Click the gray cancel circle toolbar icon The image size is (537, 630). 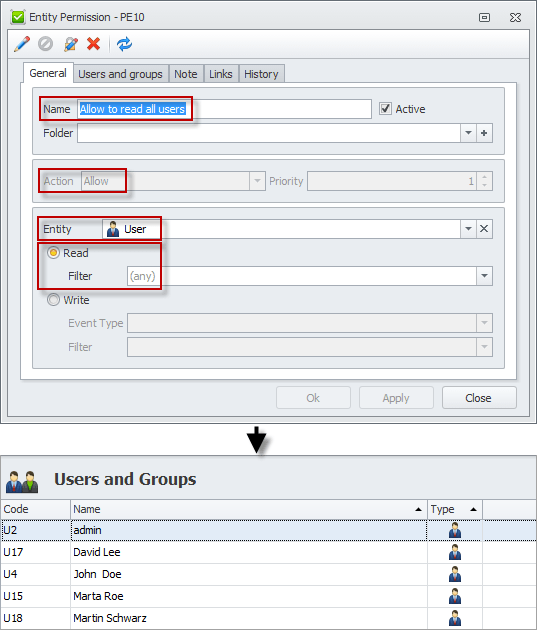(45, 43)
